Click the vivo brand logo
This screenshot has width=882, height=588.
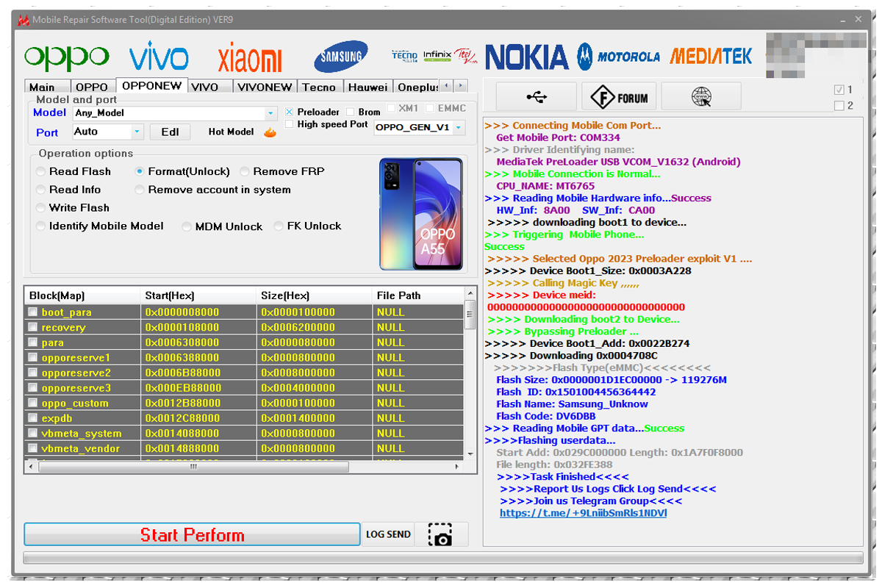point(159,57)
